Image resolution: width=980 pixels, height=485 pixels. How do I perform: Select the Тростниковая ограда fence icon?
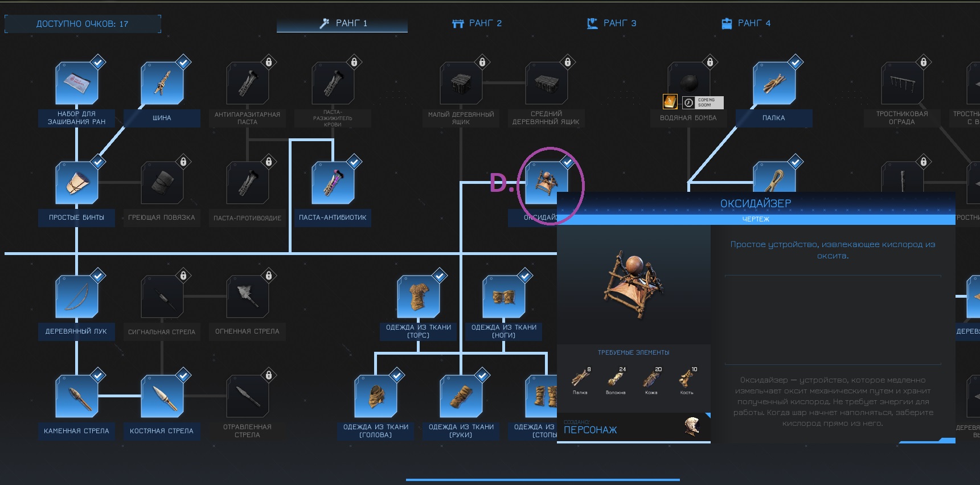click(x=903, y=83)
